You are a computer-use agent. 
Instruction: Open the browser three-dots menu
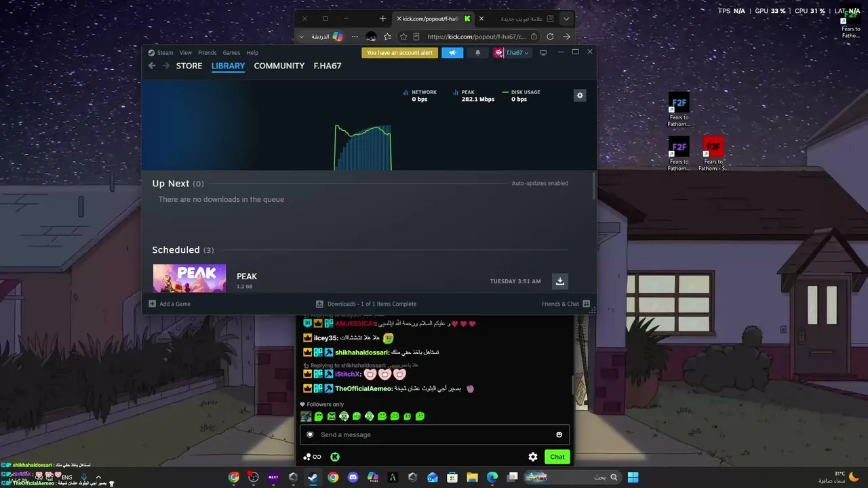[355, 37]
